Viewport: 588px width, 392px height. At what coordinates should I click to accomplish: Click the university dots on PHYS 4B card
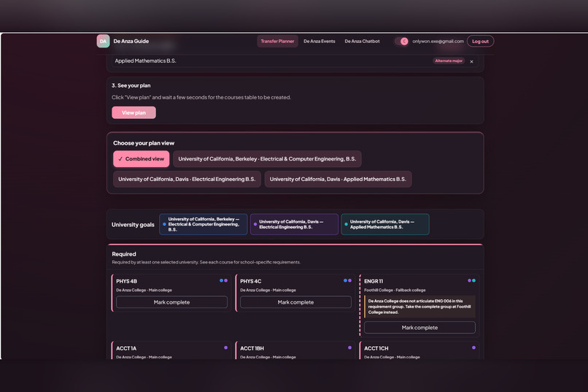pos(223,280)
